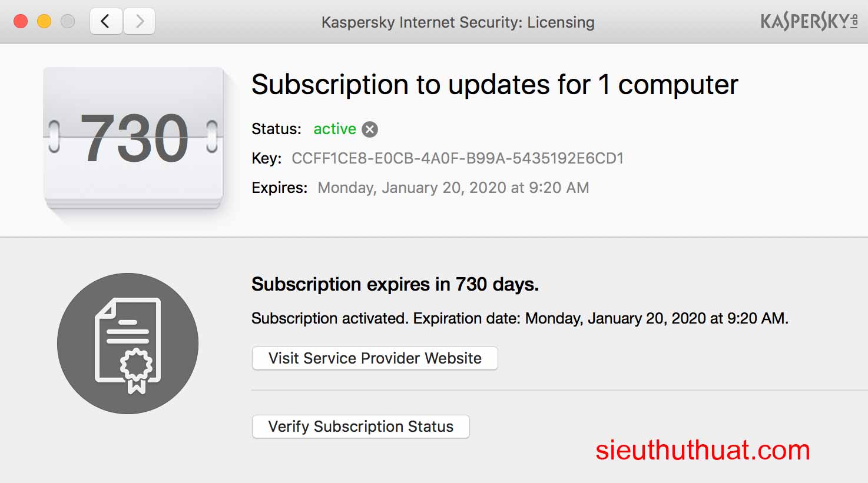Click the Subscription activated expiration date line
868x483 pixels.
(519, 318)
